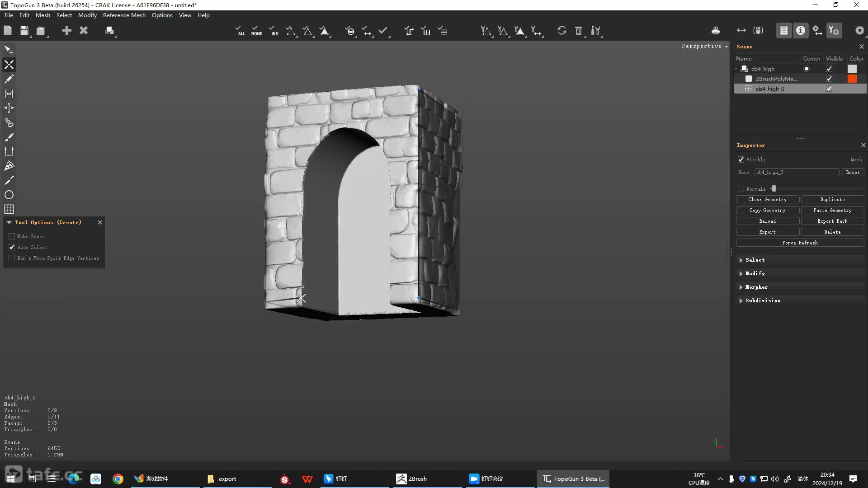Viewport: 868px width, 488px height.
Task: Select the Center radio for cb4_high
Action: tap(807, 69)
